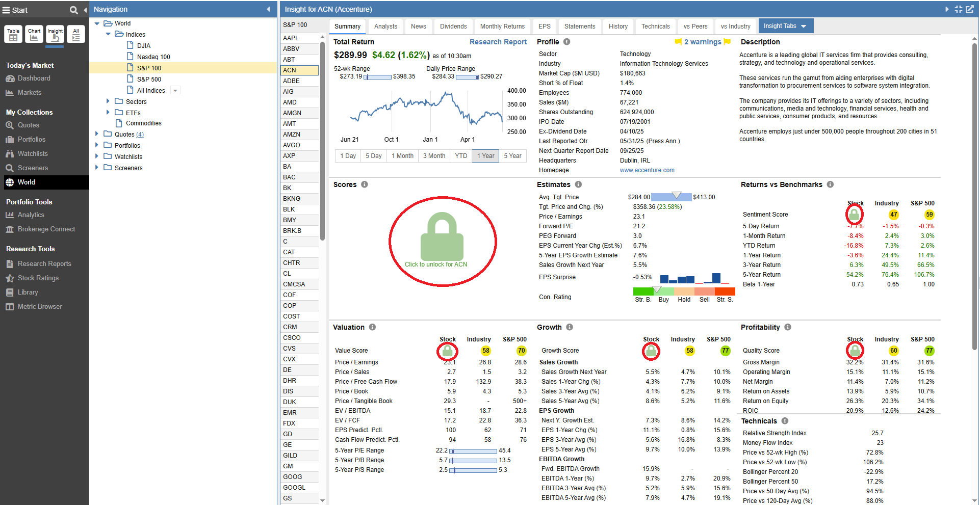The image size is (980, 505).
Task: Switch to the vs Peers tab
Action: click(x=695, y=26)
